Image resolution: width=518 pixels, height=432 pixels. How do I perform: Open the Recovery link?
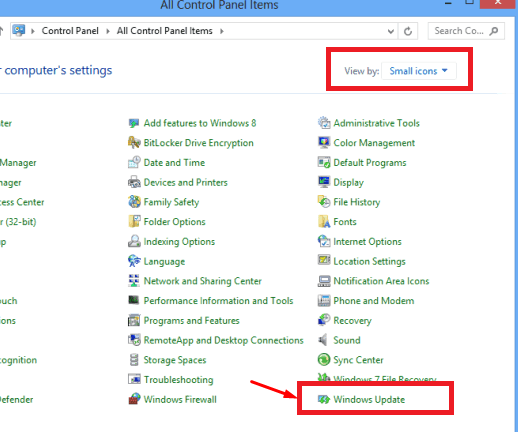(x=353, y=321)
